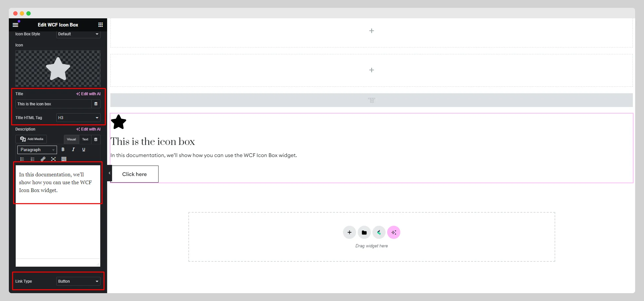Click the green addon templates icon
The image size is (644, 301).
pos(379,232)
